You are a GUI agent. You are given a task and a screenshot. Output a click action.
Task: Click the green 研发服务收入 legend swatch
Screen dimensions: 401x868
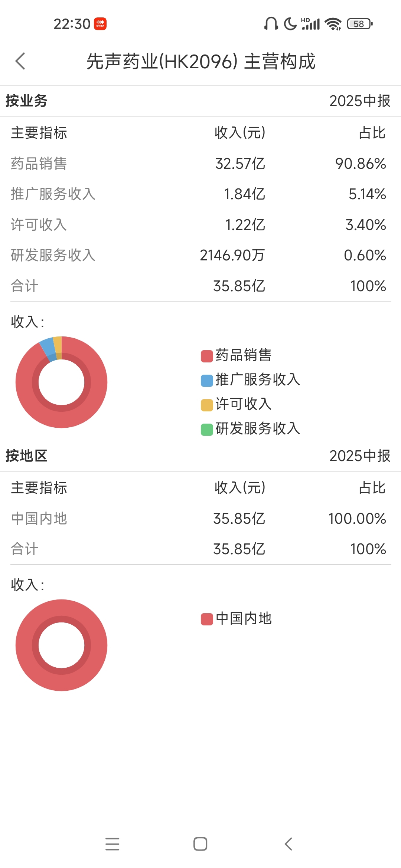click(207, 430)
